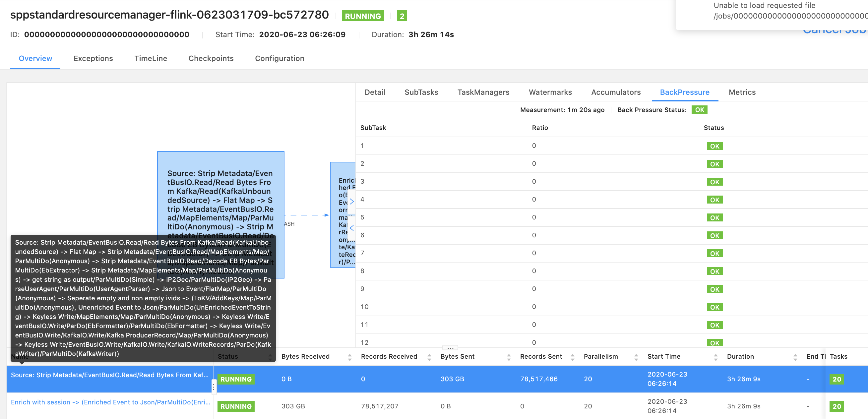Click the Records Sent sort arrows
Viewport: 868px width, 419px height.
click(572, 357)
